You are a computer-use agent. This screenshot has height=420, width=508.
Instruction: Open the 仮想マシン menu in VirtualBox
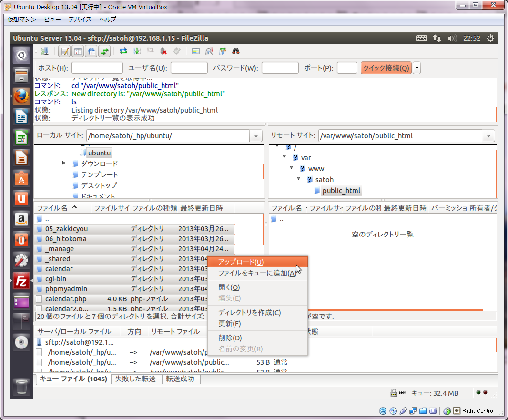coord(22,20)
